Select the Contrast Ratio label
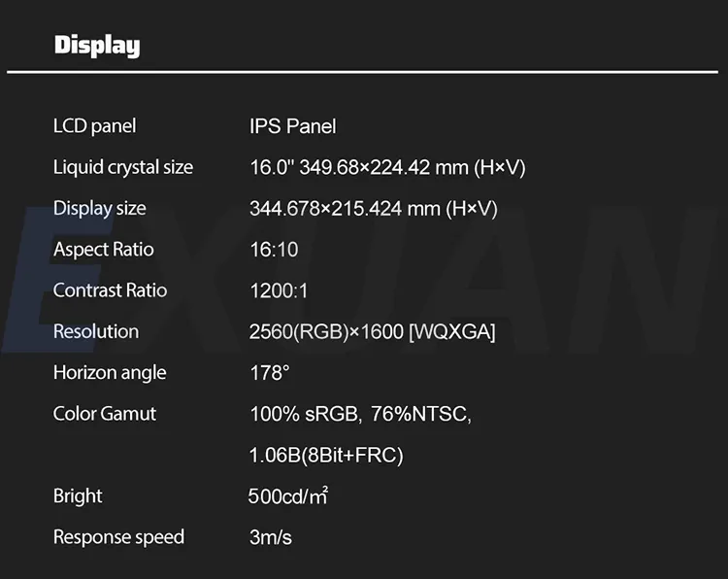 tap(110, 290)
